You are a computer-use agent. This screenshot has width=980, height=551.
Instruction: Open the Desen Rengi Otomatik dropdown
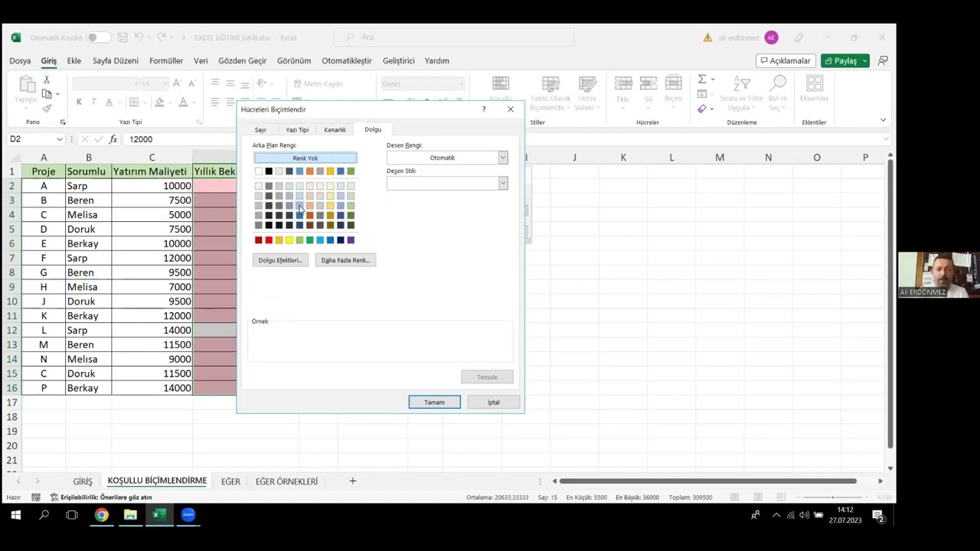coord(503,158)
